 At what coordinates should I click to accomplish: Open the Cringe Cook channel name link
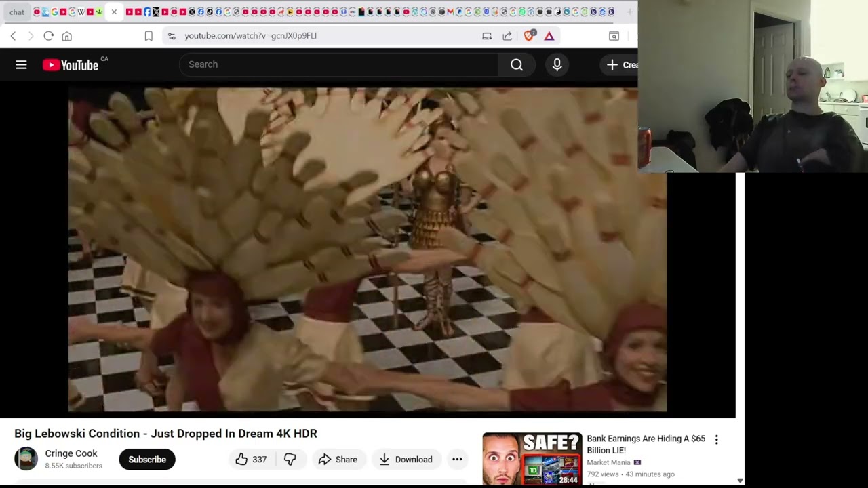(x=71, y=453)
